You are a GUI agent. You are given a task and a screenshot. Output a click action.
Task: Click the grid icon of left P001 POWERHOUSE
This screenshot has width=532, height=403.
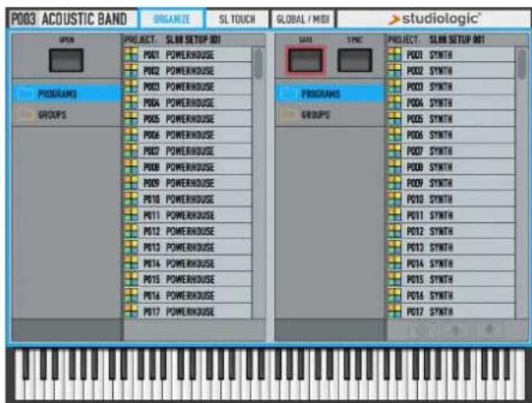point(131,54)
